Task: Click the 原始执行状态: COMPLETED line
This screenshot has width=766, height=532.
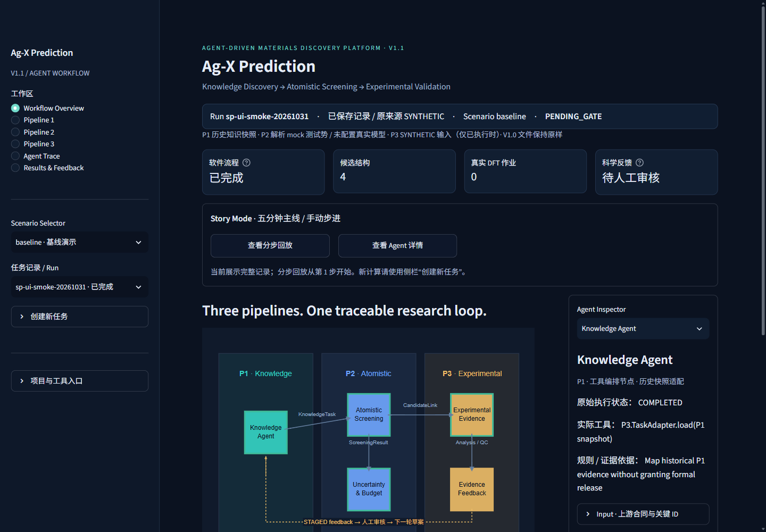Action: coord(629,403)
